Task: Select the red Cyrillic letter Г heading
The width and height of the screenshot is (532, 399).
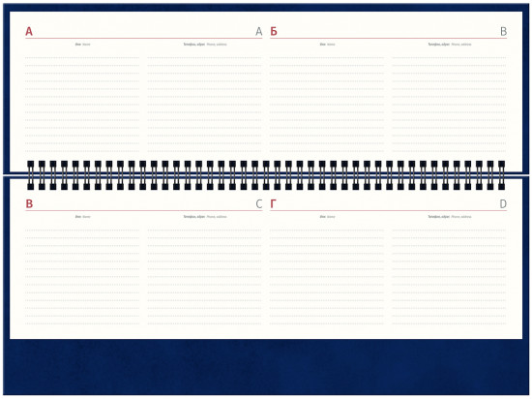Action: click(x=273, y=203)
